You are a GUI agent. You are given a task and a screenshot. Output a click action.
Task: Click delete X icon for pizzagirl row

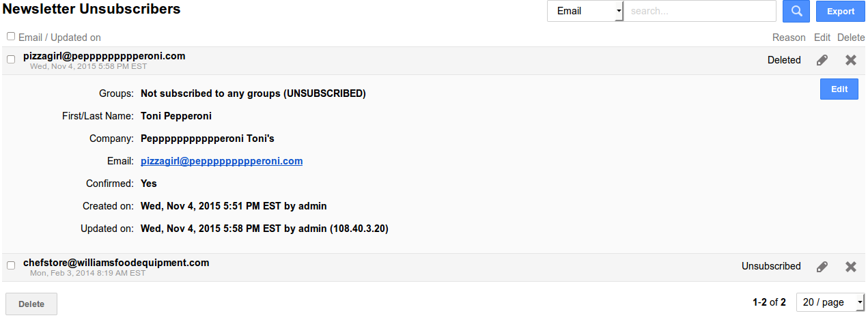tap(850, 60)
